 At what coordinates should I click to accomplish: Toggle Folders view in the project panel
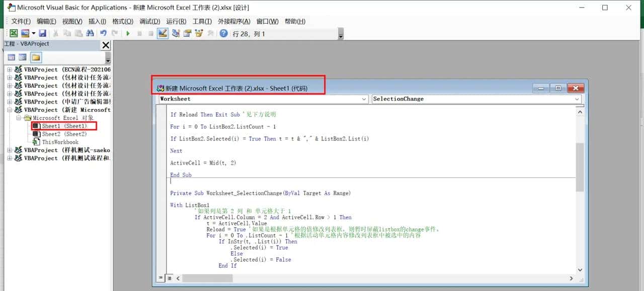click(36, 57)
